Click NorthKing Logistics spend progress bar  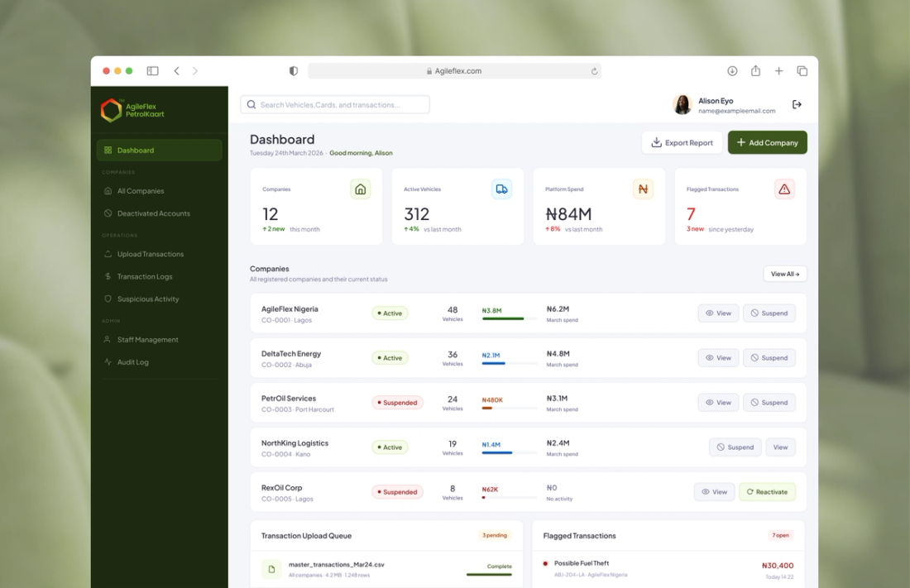pos(509,452)
